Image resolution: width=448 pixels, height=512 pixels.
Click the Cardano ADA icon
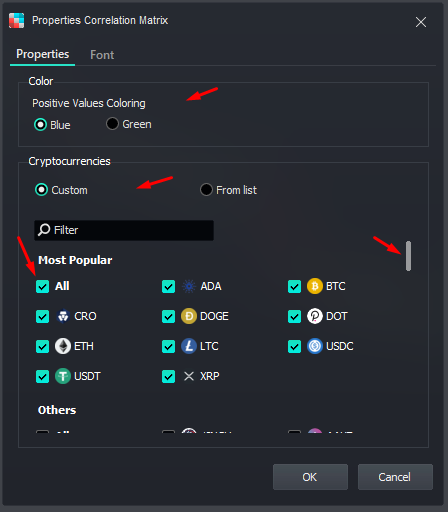tap(189, 286)
